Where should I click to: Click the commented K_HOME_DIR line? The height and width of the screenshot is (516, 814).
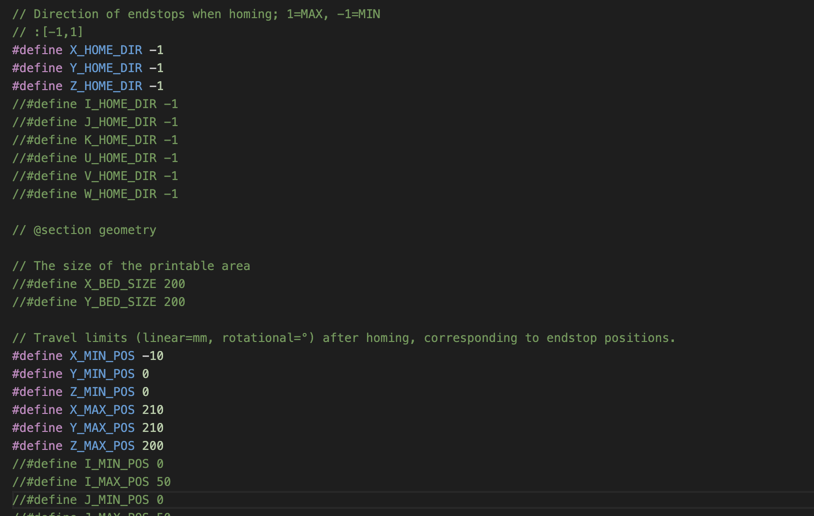[x=95, y=140]
